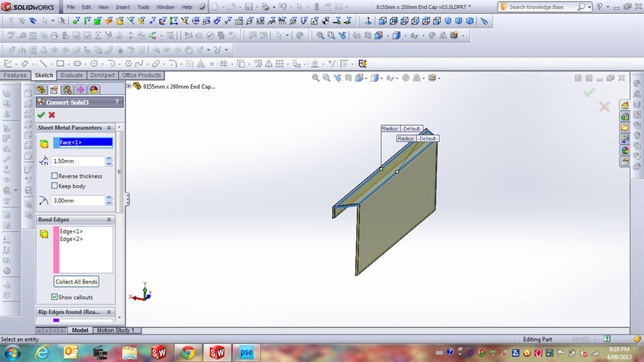This screenshot has height=362, width=644.
Task: Uncheck Show callouts option
Action: tap(55, 297)
